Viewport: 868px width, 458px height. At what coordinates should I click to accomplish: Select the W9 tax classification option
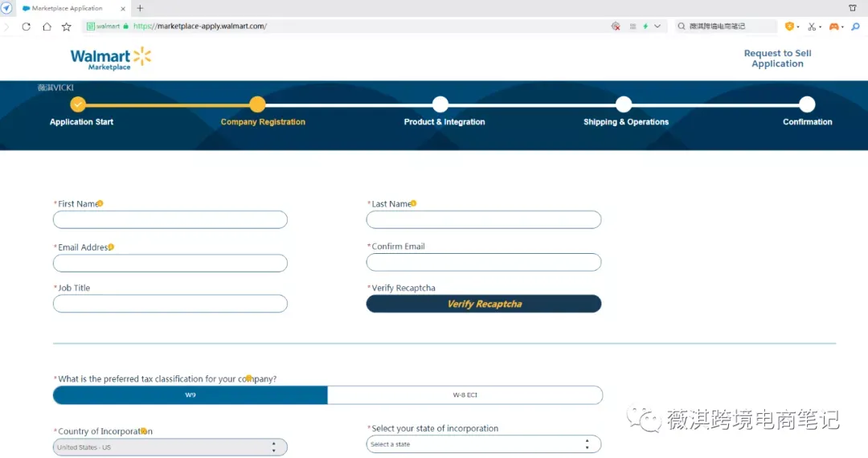pos(190,395)
